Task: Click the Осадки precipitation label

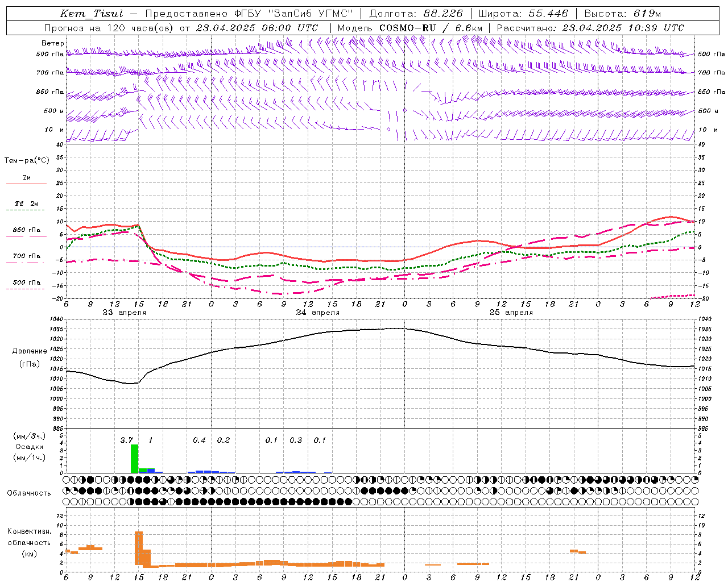Action: coord(29,447)
